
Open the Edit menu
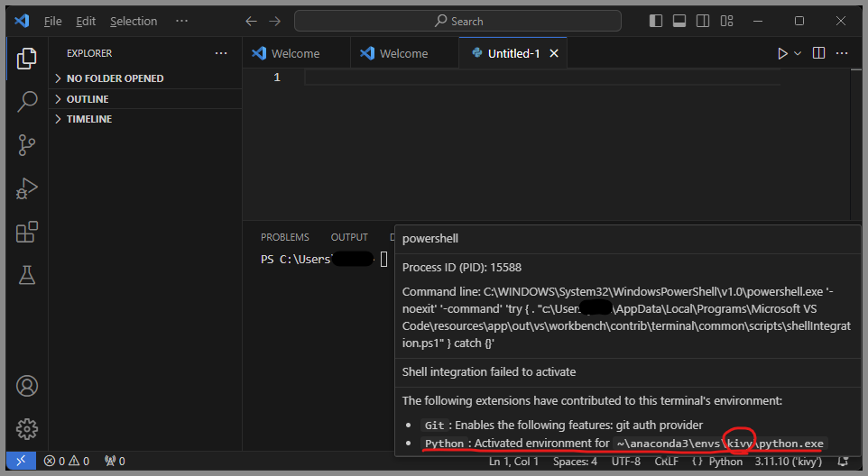point(86,21)
